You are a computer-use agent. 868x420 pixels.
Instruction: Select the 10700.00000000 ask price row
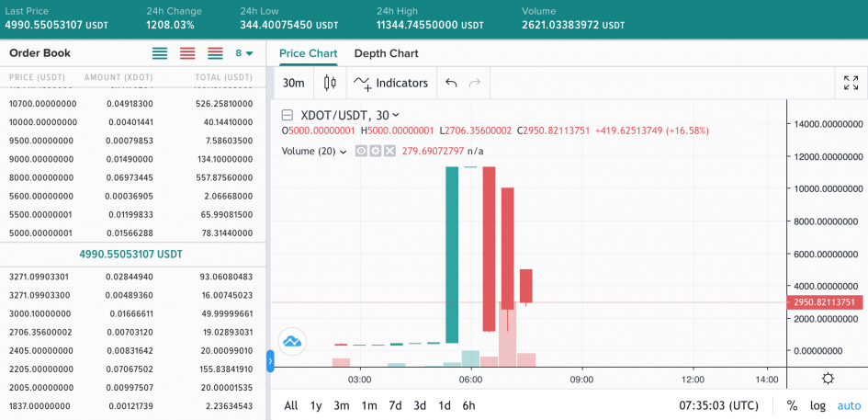tap(131, 104)
